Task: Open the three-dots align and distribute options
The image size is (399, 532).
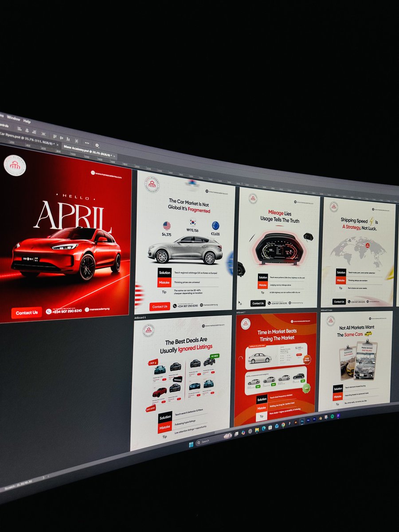Action: (87, 143)
